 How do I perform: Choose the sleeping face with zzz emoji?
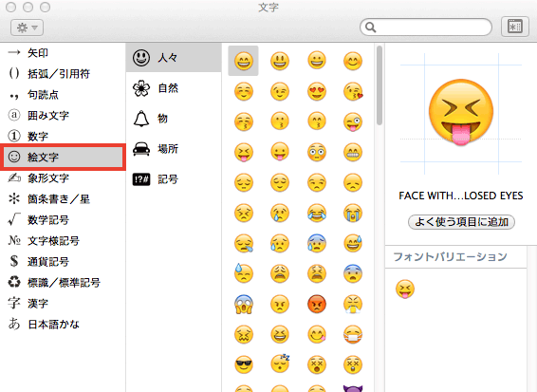(280, 364)
